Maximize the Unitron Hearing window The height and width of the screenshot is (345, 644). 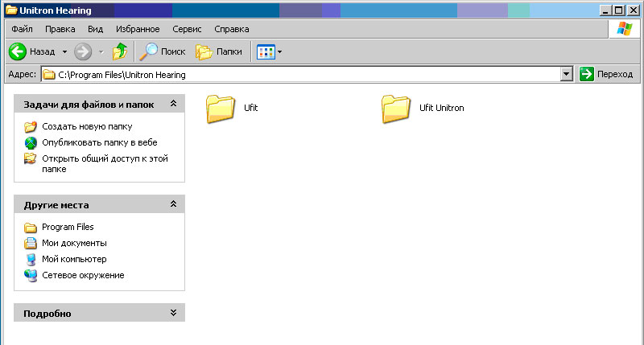coord(619,10)
